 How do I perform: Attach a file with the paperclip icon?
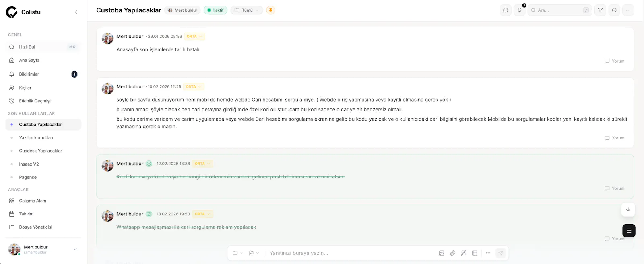pos(452,253)
